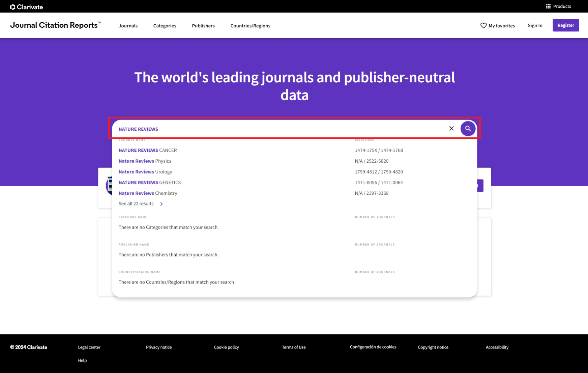Click the Sign In link
This screenshot has width=588, height=373.
(535, 25)
